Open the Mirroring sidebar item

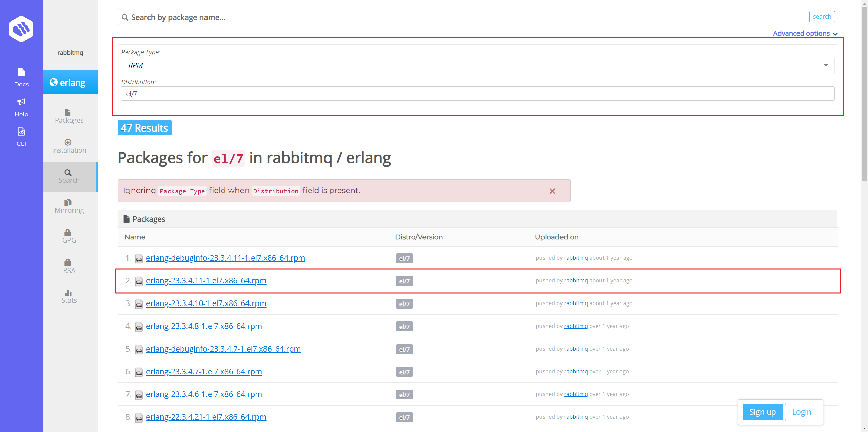69,207
